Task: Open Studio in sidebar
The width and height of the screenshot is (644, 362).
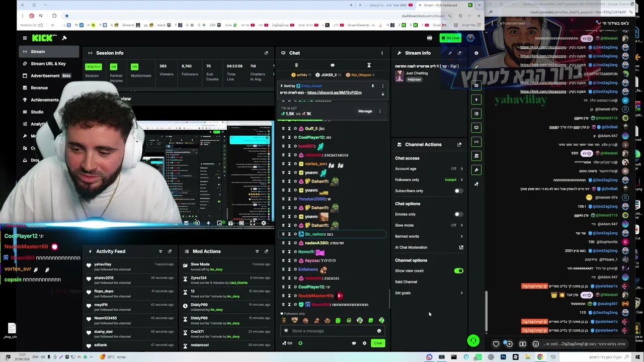Action: point(49,112)
